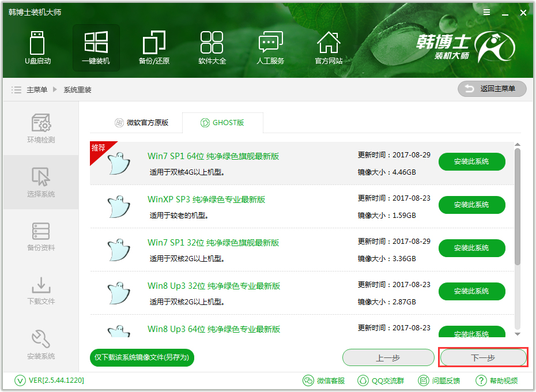Install WinXP SP3 with its 安装此系统 button
This screenshot has height=392, width=536.
(471, 205)
